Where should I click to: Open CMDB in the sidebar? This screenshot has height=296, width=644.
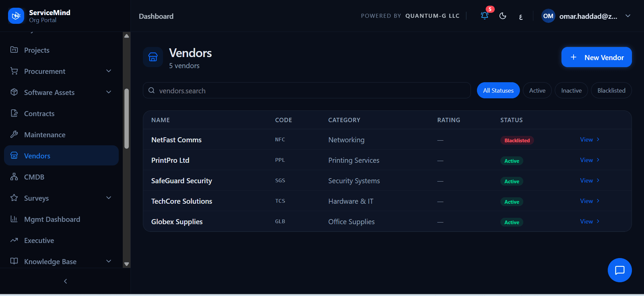point(61,177)
